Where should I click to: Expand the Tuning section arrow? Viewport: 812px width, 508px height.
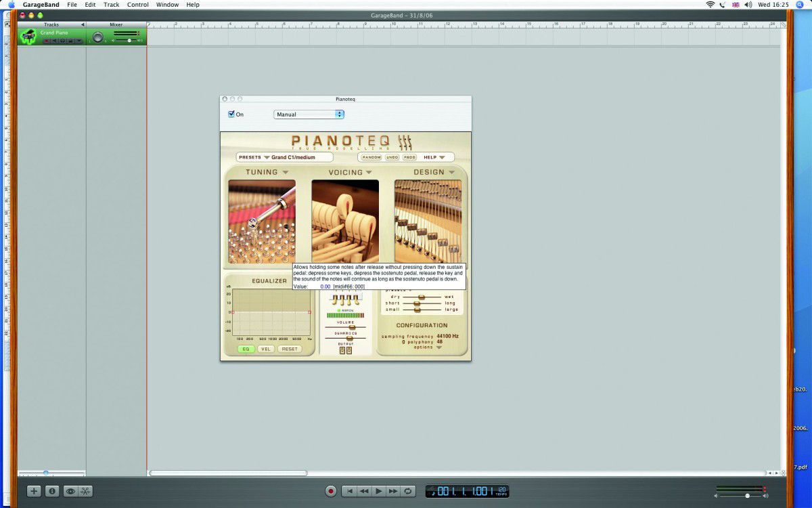[x=286, y=172]
